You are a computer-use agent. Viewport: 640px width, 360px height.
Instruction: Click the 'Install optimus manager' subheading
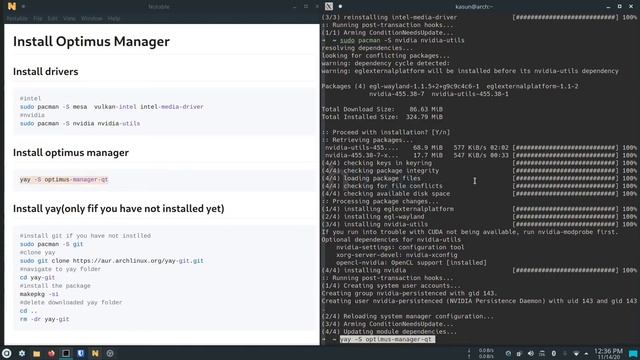[x=71, y=153]
